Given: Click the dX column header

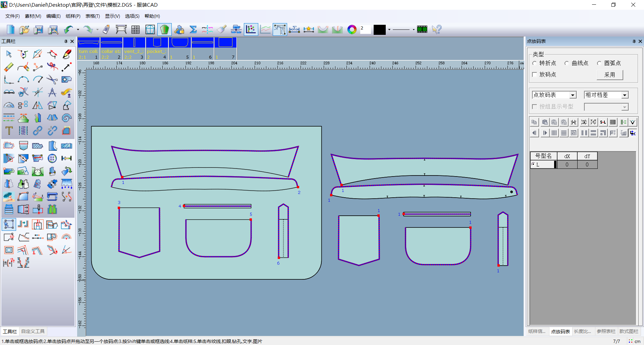Looking at the screenshot, I should click(x=567, y=156).
